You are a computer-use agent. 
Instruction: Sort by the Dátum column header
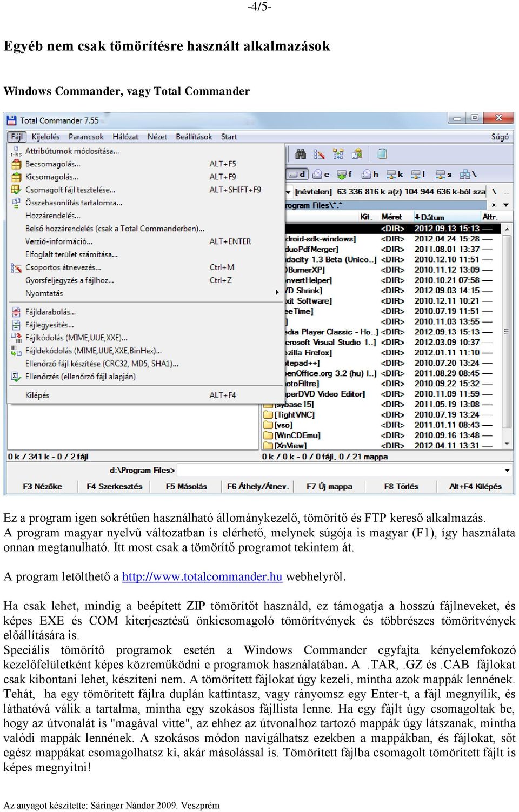(x=446, y=217)
